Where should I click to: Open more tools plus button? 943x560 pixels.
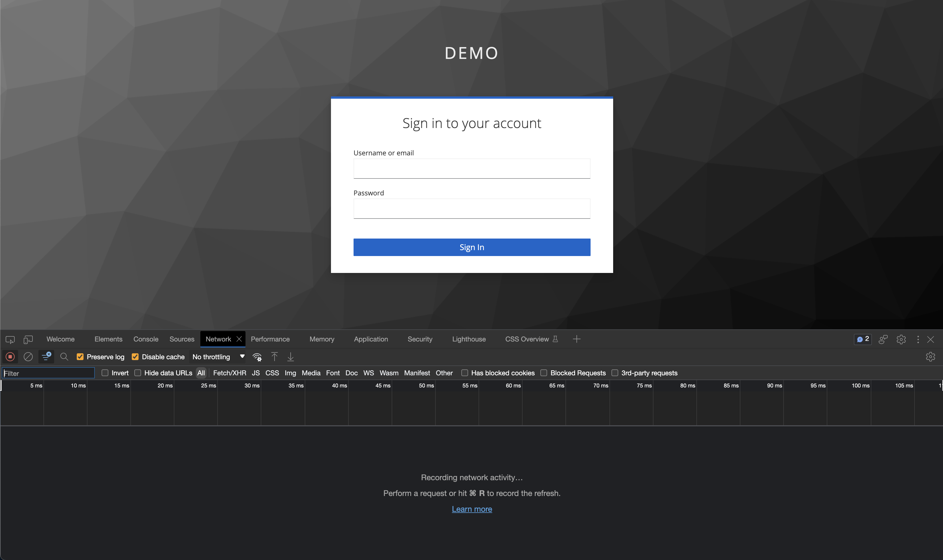[x=576, y=339]
